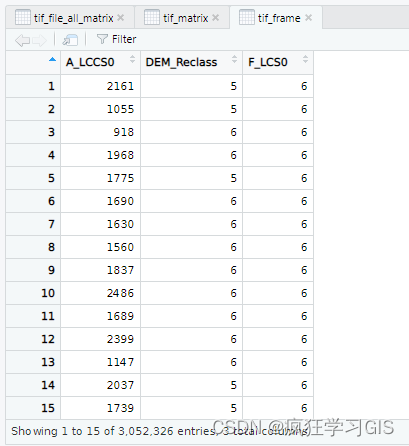Click grid icon on tif_file_all_matrix tab

(23, 17)
